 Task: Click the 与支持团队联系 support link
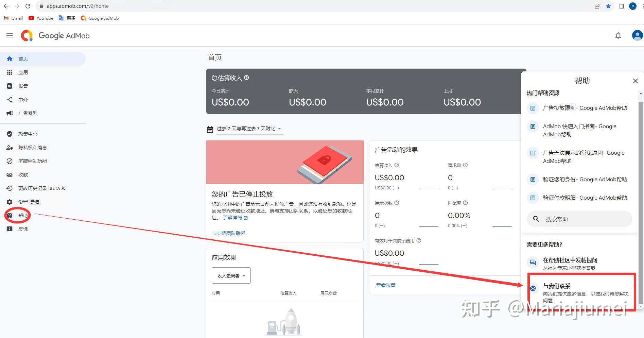coord(228,233)
